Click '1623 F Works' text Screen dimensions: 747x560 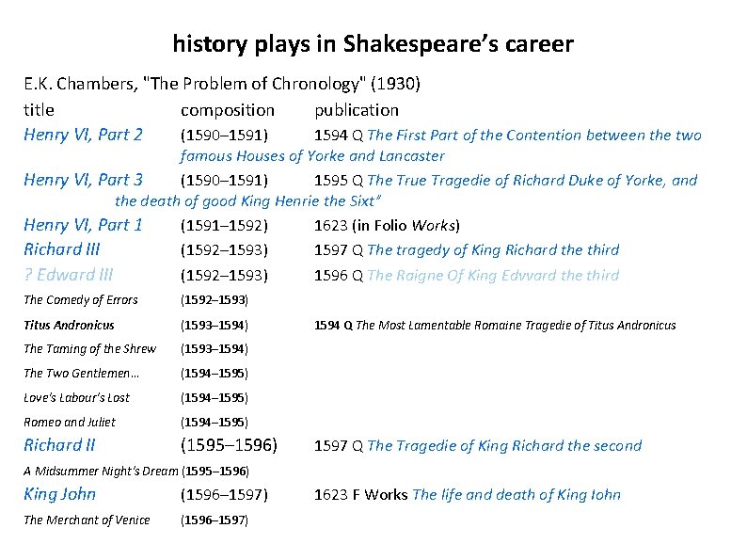361,495
